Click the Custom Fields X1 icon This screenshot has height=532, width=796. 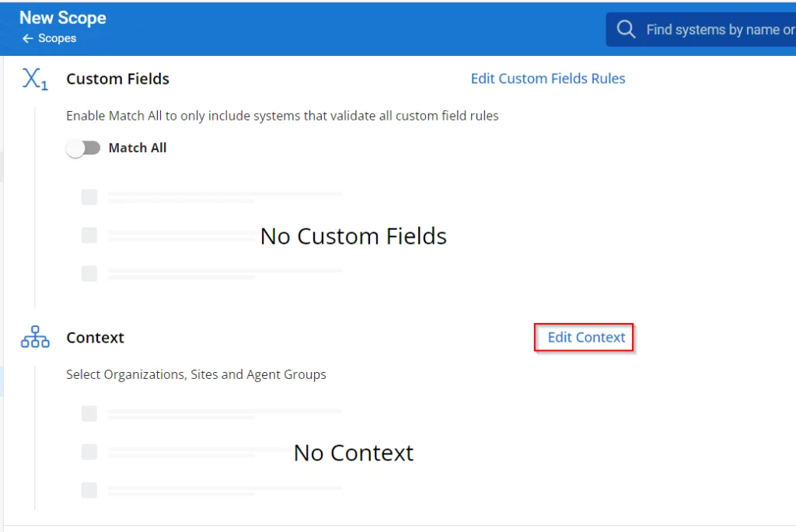pos(35,79)
